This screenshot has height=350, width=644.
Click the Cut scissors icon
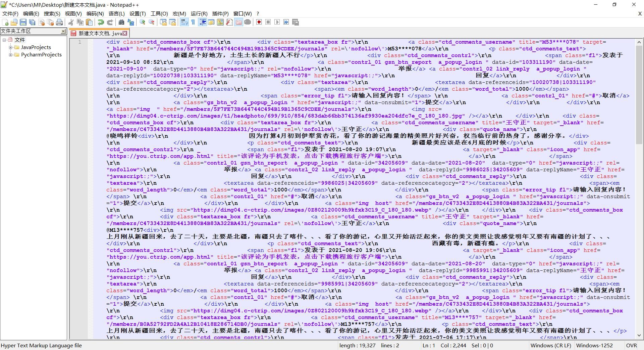[71, 22]
